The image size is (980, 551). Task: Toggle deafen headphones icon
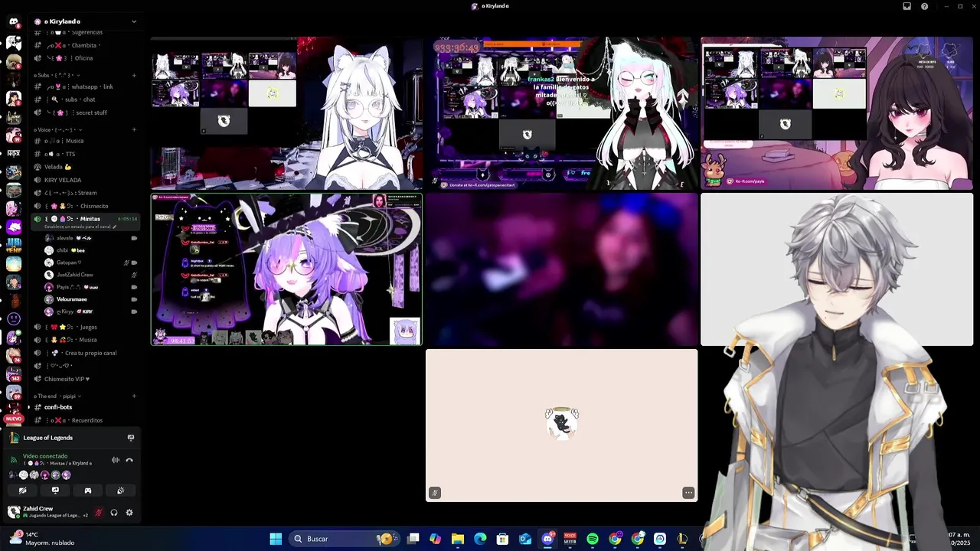[x=114, y=513]
